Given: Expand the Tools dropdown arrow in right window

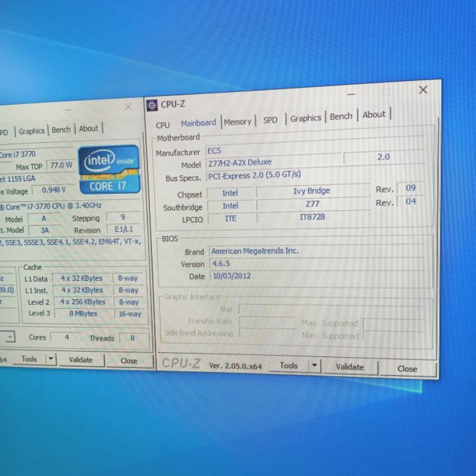Looking at the screenshot, I should click(x=313, y=366).
